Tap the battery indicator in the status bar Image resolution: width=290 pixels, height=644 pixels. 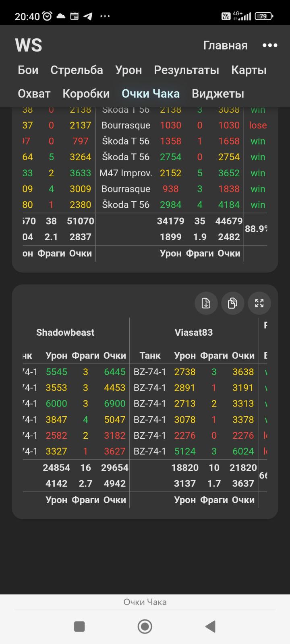point(263,16)
